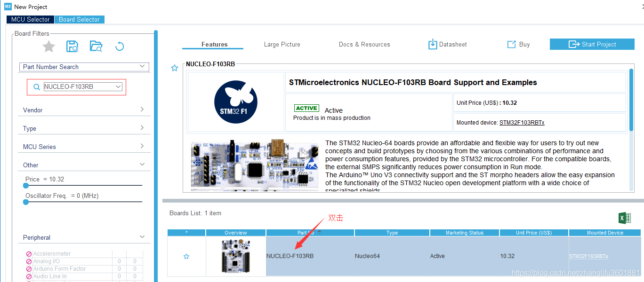Click the Datasheet download icon

[433, 44]
